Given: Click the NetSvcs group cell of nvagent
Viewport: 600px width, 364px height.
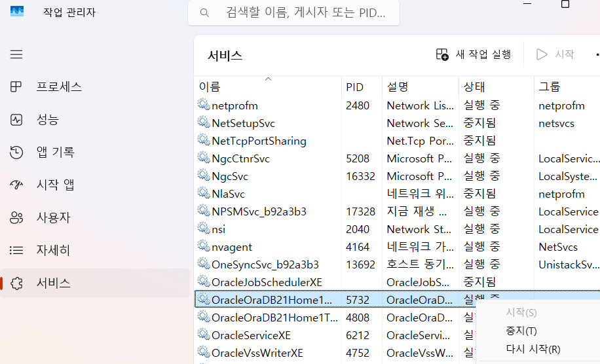Looking at the screenshot, I should [558, 247].
